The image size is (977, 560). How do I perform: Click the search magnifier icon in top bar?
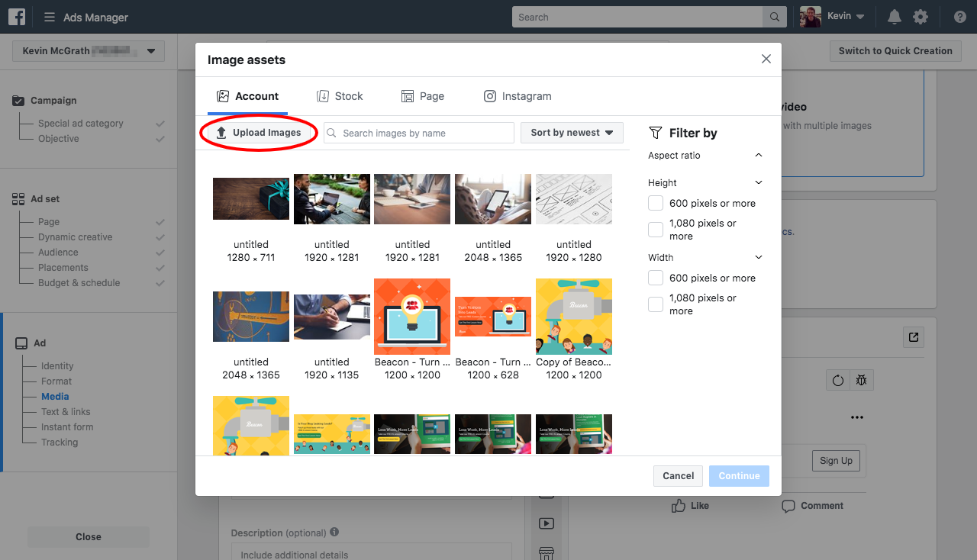tap(774, 16)
